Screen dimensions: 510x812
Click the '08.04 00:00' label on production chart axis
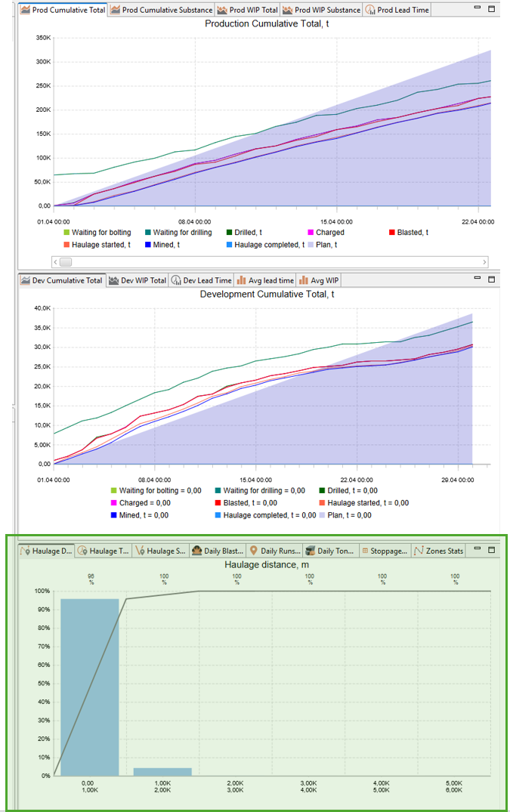coord(195,221)
